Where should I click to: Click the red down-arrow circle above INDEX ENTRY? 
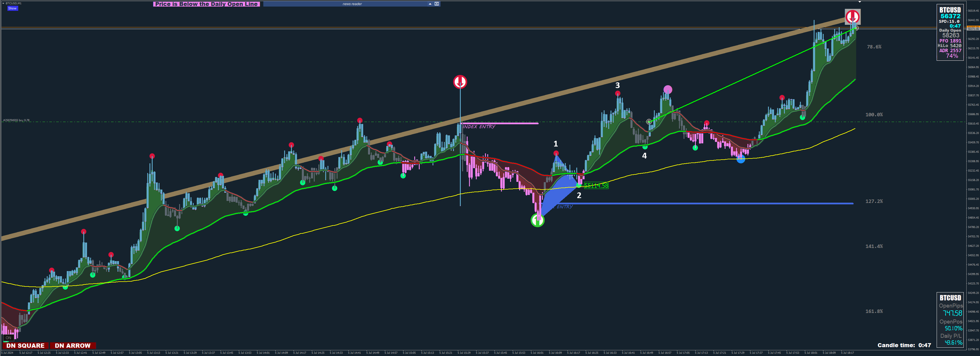[460, 82]
